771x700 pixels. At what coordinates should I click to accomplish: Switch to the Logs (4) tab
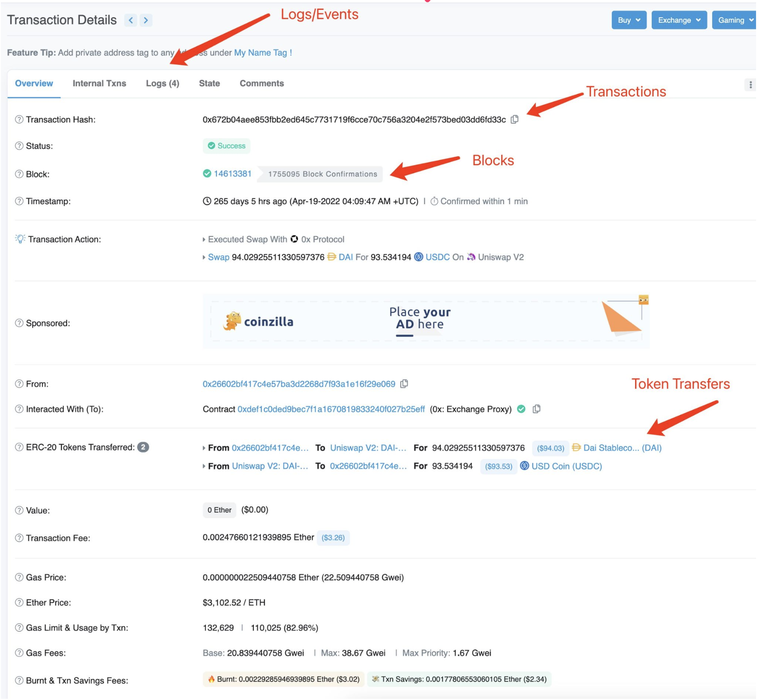[x=163, y=84]
